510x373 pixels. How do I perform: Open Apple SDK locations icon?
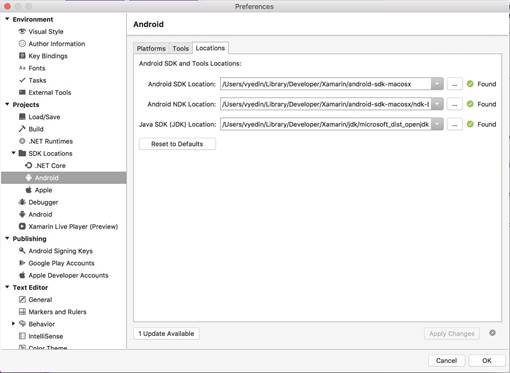29,190
